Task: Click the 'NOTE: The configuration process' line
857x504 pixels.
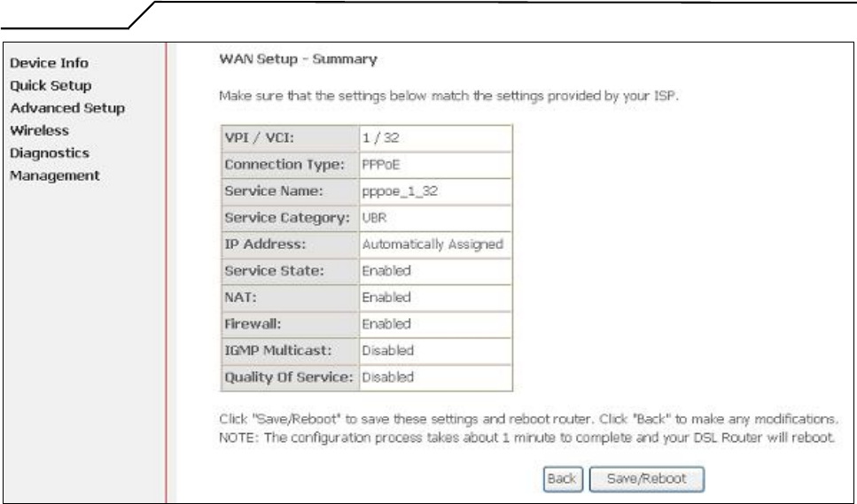Action: (527, 438)
